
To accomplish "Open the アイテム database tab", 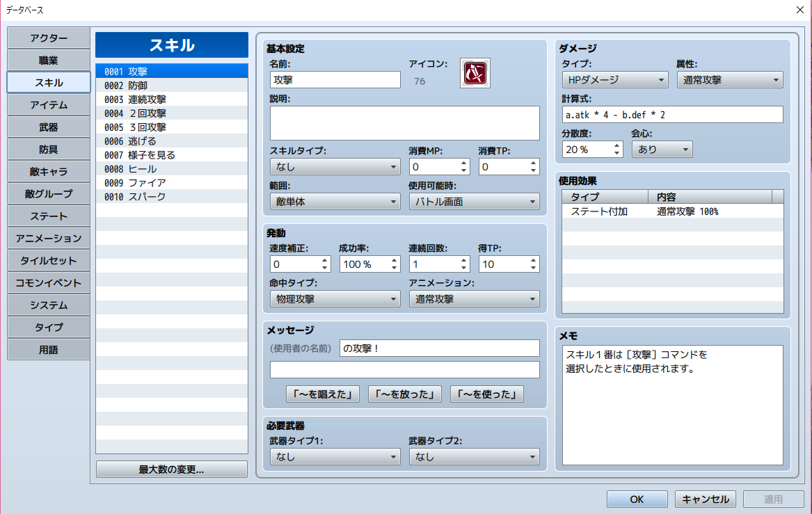I will click(49, 105).
